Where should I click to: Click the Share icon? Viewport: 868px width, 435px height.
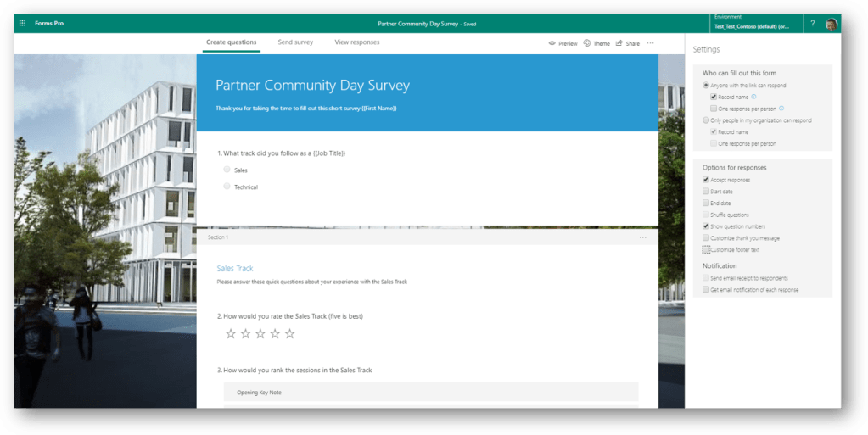(x=619, y=43)
